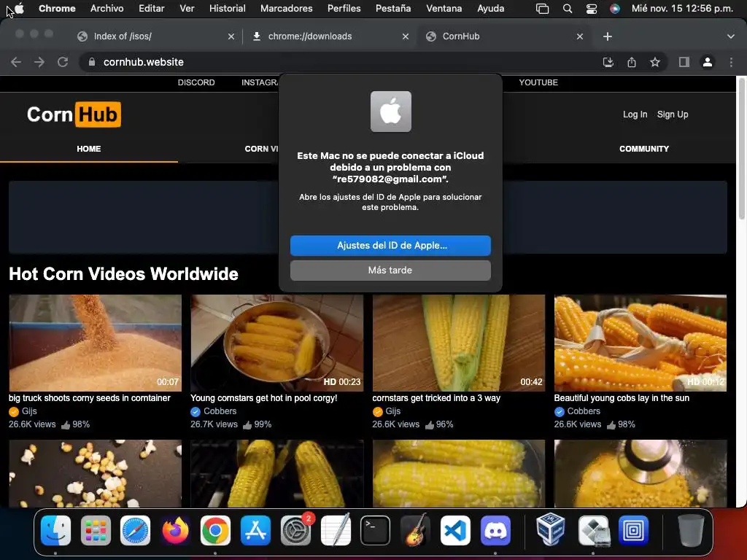Screen dimensions: 747x560
Task: Launch VirtualBox from the dock
Action: click(551, 530)
